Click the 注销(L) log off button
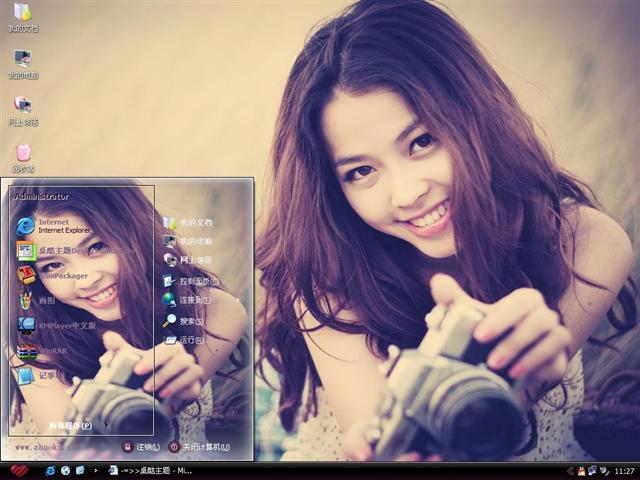The height and width of the screenshot is (480, 640). point(141,447)
